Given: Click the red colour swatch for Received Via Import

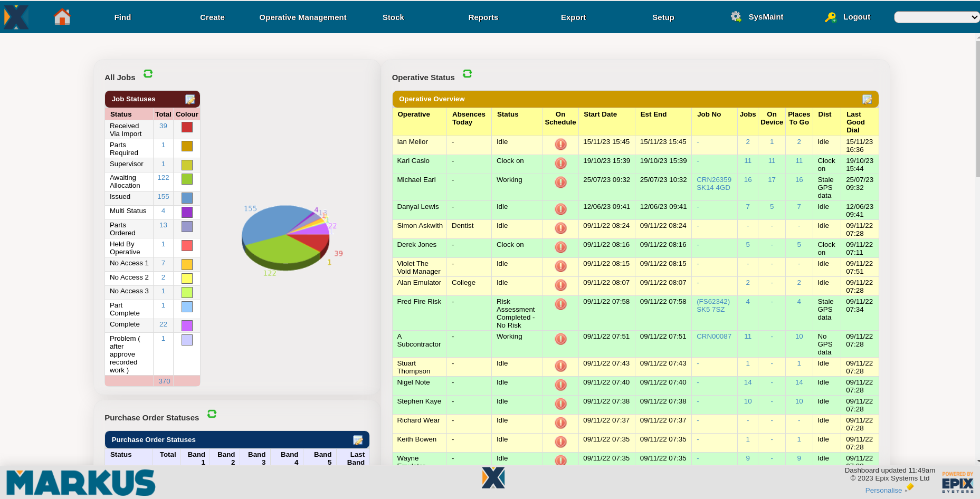Looking at the screenshot, I should (x=186, y=127).
